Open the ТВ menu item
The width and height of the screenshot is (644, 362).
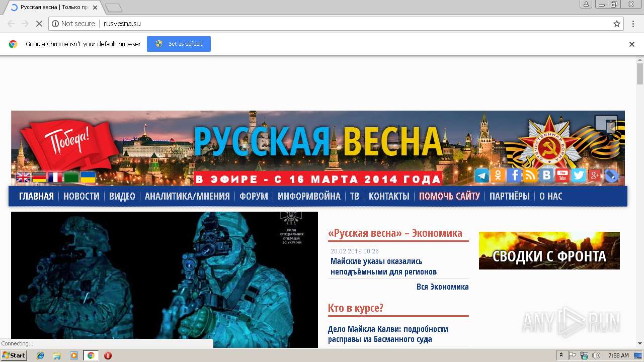pos(355,196)
